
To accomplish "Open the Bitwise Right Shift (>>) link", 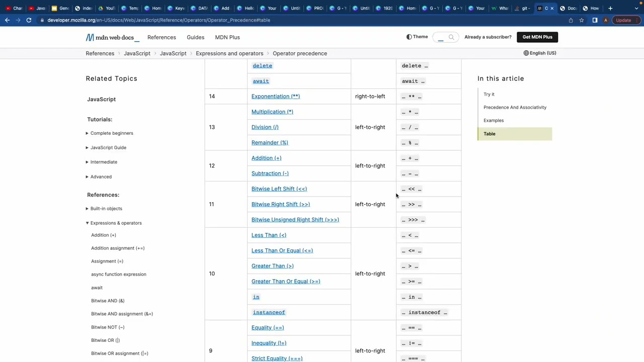I will [x=281, y=204].
